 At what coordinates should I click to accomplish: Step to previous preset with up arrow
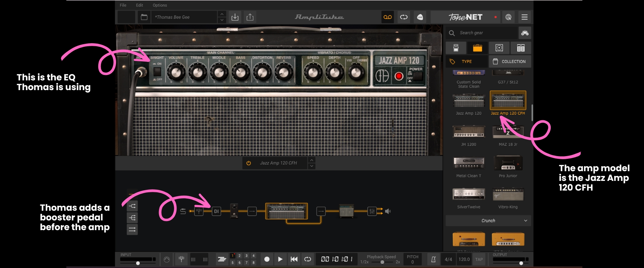[222, 14]
